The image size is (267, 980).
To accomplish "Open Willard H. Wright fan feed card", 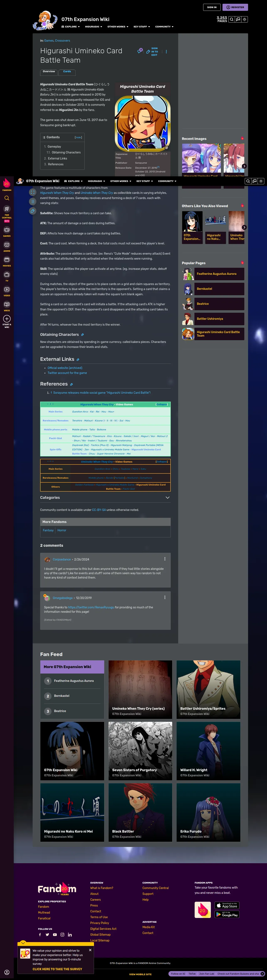I will 209,751.
